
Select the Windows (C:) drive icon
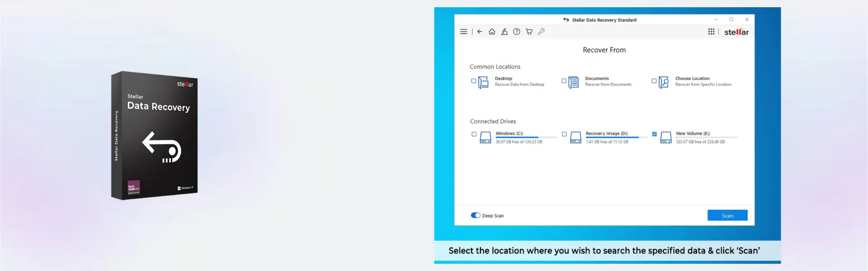click(485, 137)
